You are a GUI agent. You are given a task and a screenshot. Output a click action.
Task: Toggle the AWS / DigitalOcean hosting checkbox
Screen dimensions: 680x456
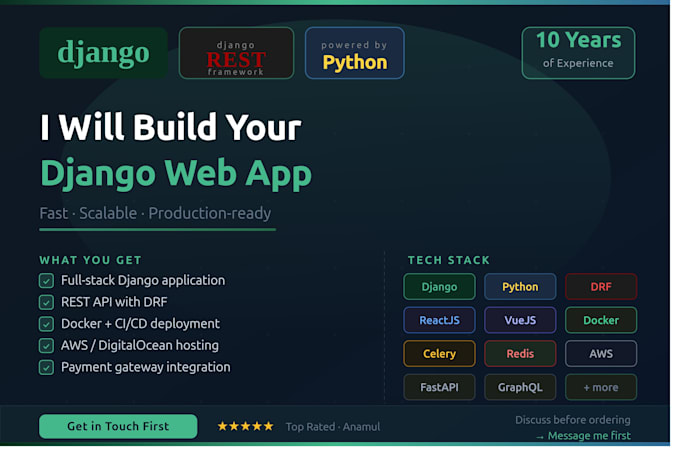coord(46,346)
